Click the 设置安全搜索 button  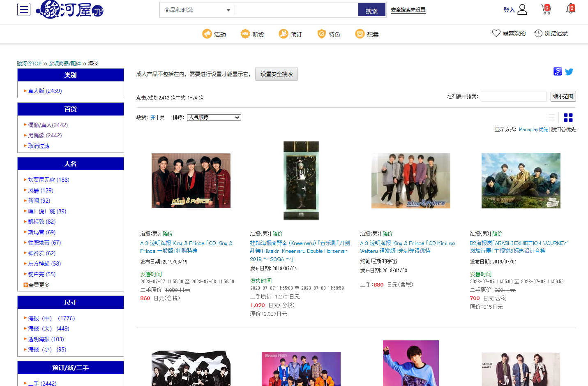pyautogui.click(x=277, y=74)
